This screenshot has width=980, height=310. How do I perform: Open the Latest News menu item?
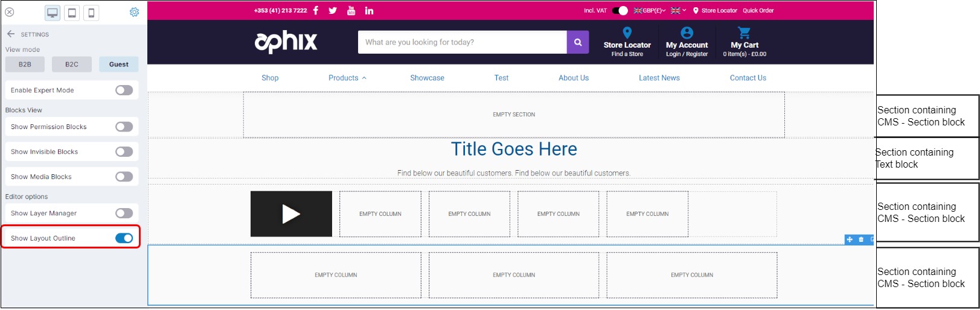[659, 78]
